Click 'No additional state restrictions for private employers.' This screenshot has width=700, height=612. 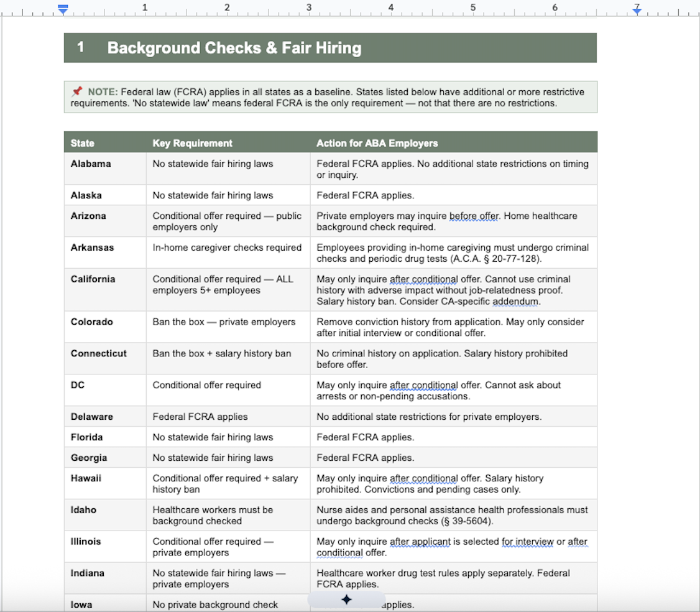[429, 417]
